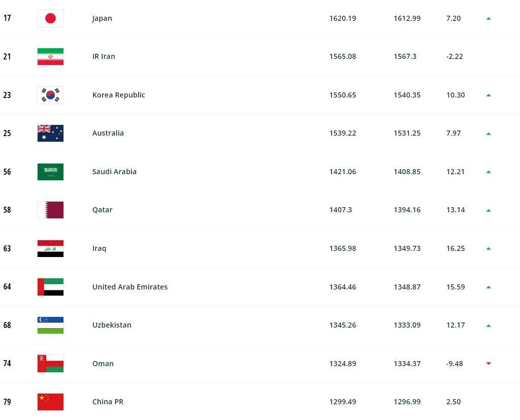
Task: Click Qatar's points change value 13.14
Action: tap(456, 210)
